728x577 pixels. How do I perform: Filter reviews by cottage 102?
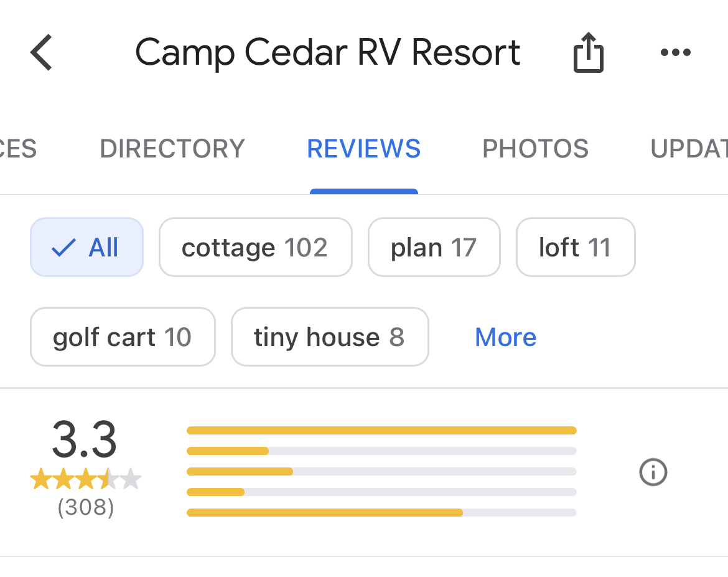tap(255, 247)
